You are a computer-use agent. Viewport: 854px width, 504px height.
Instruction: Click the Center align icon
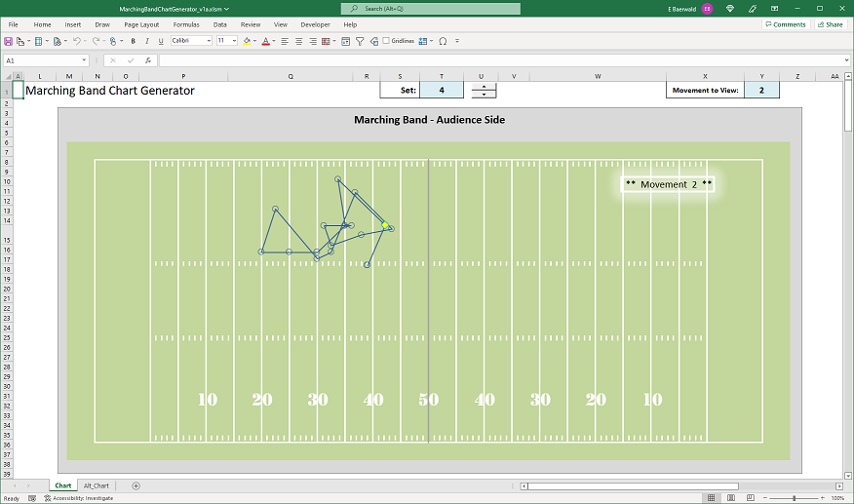[x=299, y=41]
